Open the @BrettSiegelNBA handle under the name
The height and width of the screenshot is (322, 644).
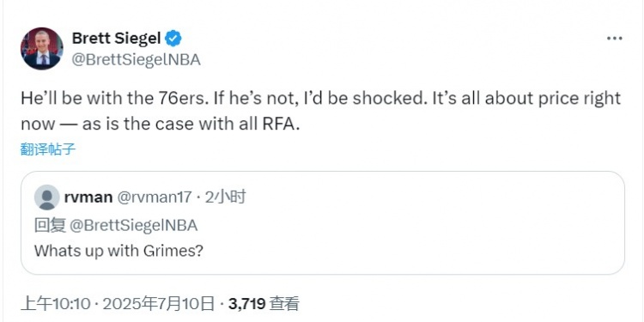pos(137,60)
